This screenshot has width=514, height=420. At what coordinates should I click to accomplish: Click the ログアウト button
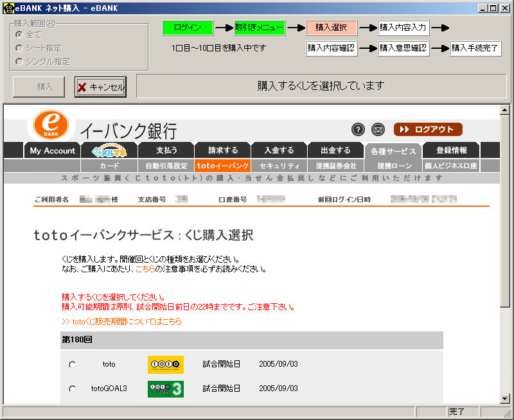tap(427, 130)
